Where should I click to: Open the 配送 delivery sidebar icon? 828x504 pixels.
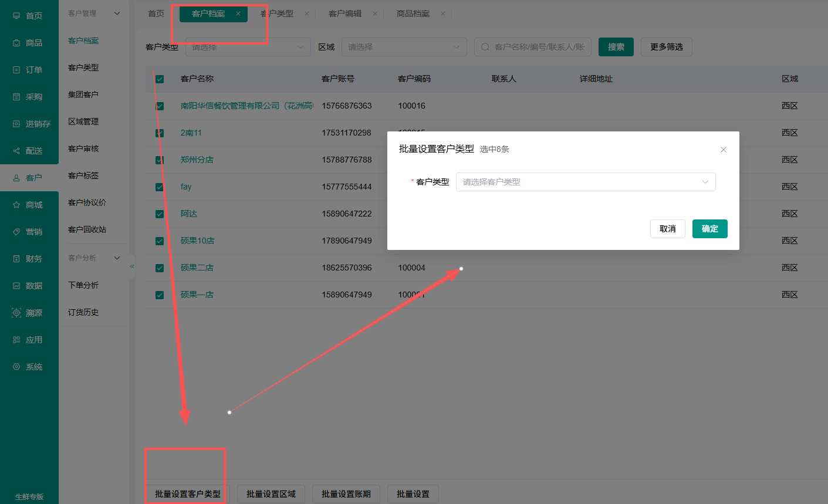pos(16,151)
